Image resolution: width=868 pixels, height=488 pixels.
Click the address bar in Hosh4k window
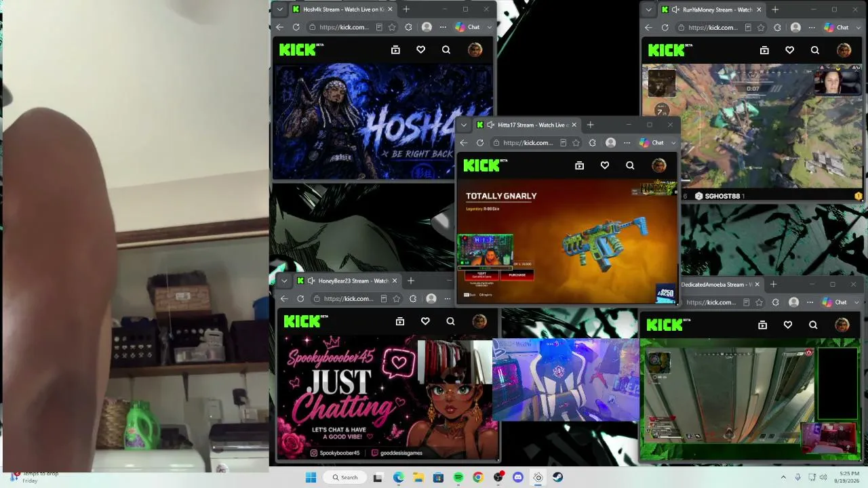345,27
